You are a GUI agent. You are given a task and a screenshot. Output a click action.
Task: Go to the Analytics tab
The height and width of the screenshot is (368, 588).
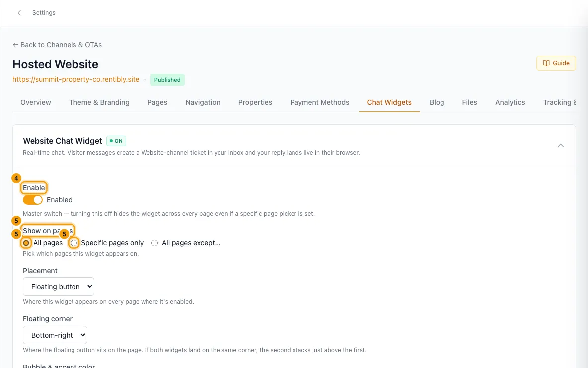pyautogui.click(x=510, y=102)
